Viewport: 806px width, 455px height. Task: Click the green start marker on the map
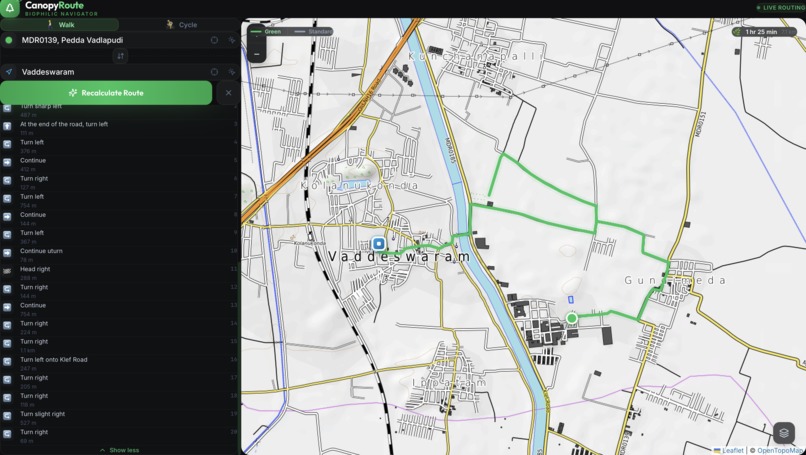(x=572, y=318)
